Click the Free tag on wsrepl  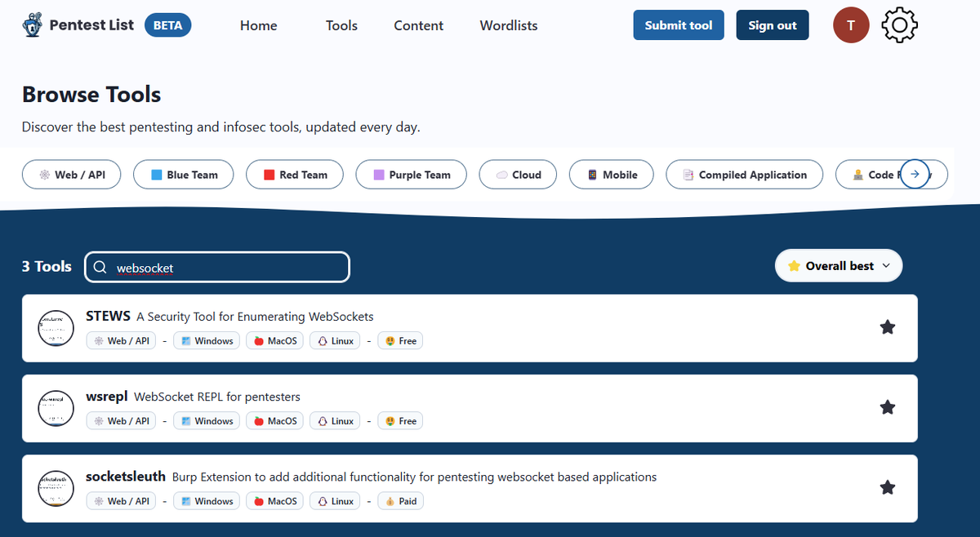click(400, 421)
